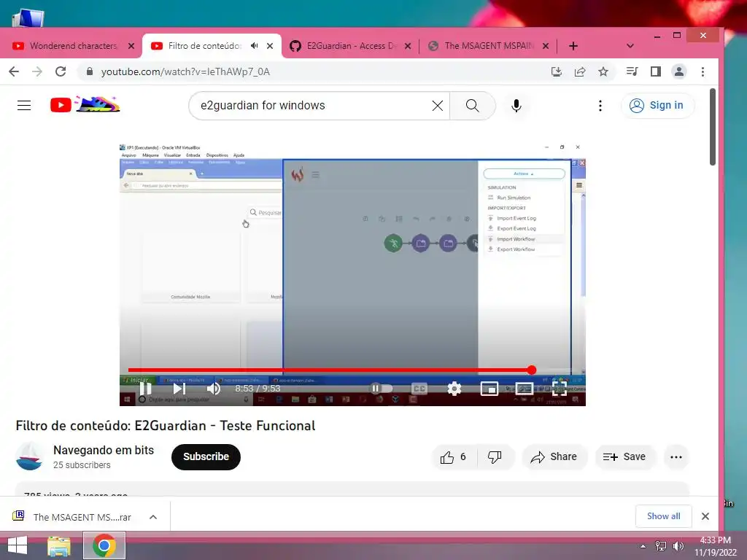Show all downloads
The width and height of the screenshot is (747, 560).
coord(663,516)
